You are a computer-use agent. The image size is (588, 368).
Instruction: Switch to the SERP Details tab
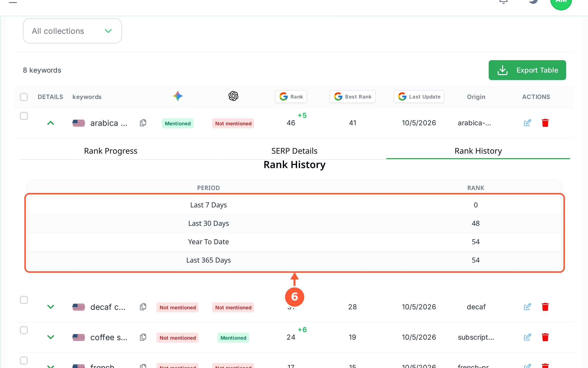click(294, 151)
